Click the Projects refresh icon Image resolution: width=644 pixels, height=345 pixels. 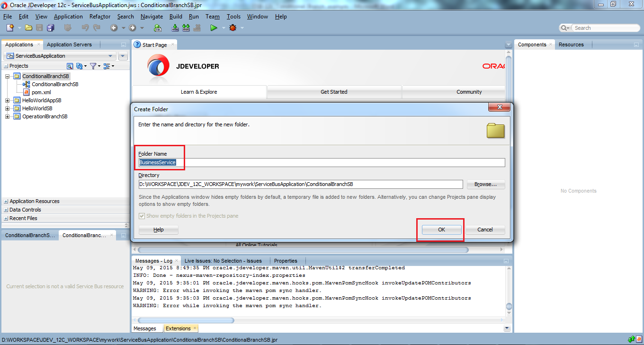click(80, 66)
